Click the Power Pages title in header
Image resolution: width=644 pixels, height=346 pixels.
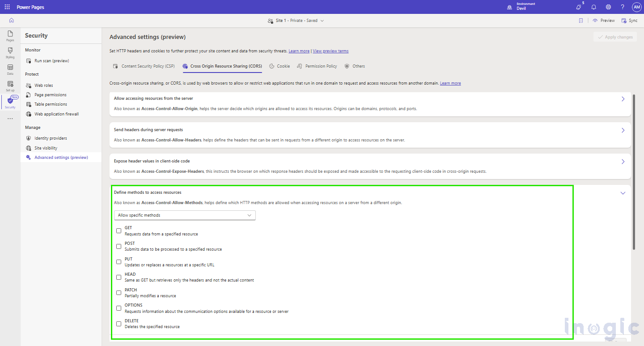tap(30, 7)
